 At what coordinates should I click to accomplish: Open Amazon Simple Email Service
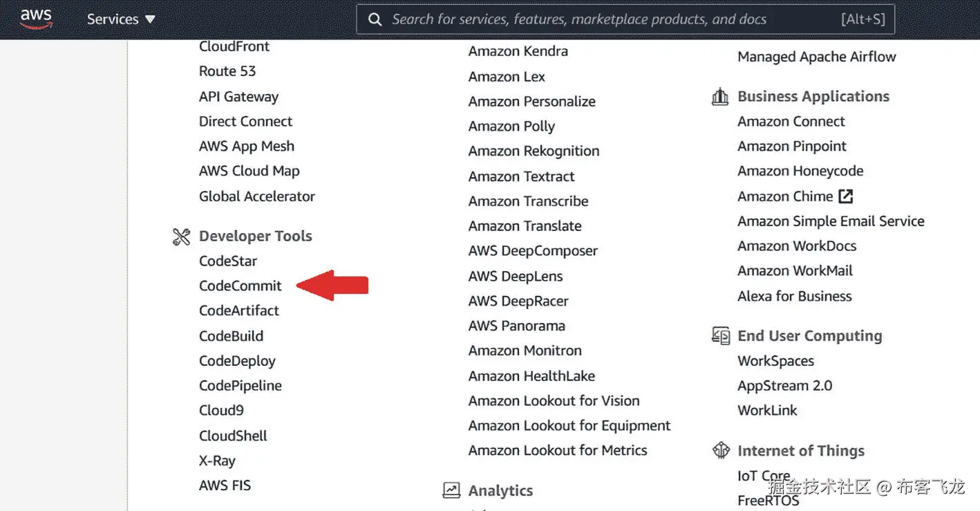(831, 221)
